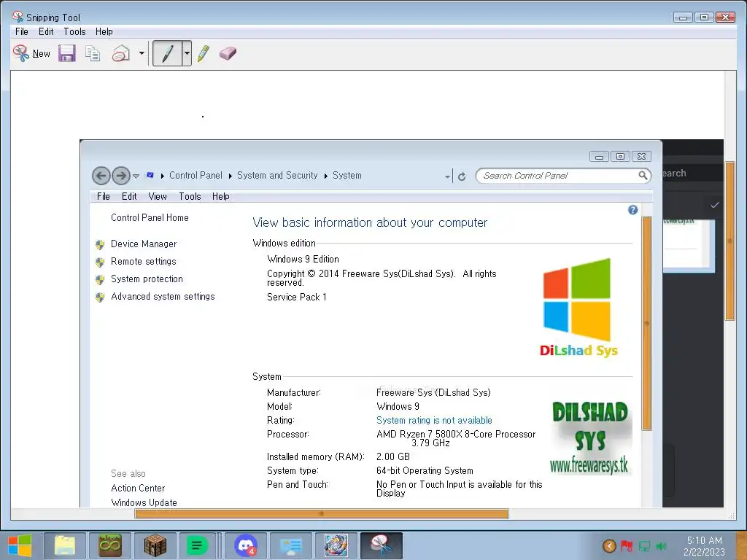This screenshot has height=560, width=747.
Task: Expand the address bar history dropdown
Action: point(447,176)
